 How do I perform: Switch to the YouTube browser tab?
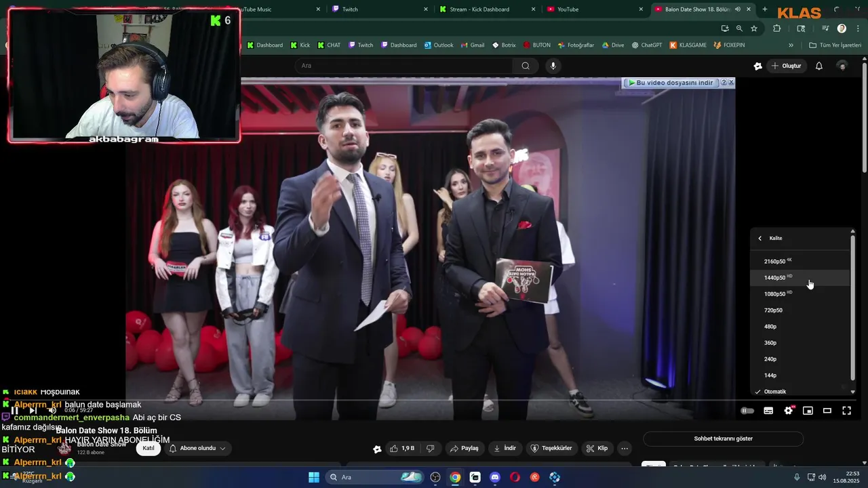pyautogui.click(x=595, y=9)
